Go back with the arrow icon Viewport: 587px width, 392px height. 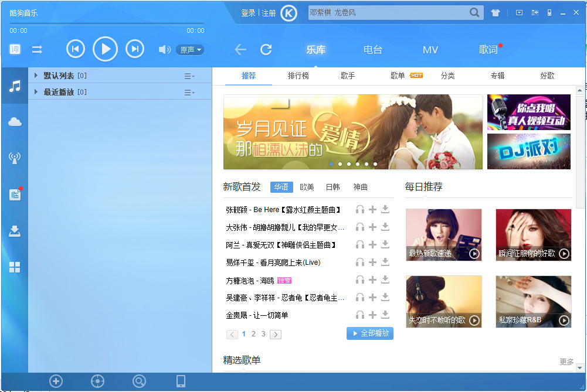point(240,49)
